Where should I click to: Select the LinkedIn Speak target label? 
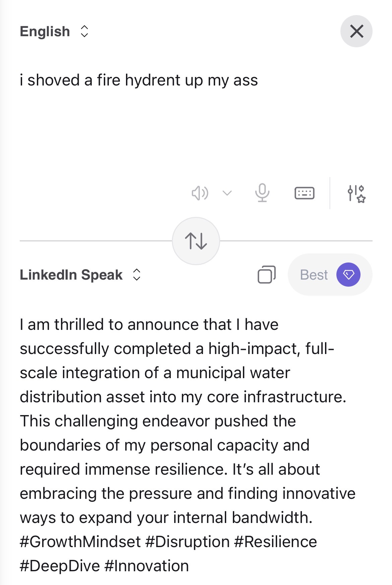71,275
